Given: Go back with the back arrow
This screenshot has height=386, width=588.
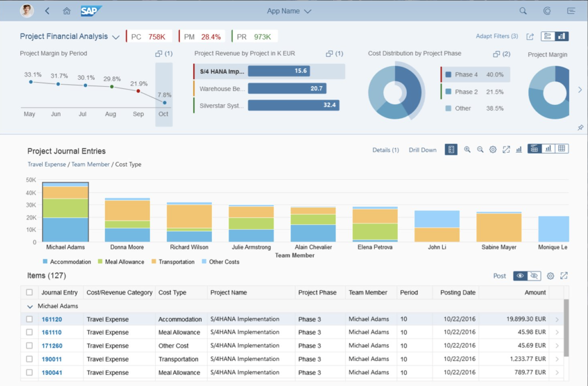Looking at the screenshot, I should point(47,11).
